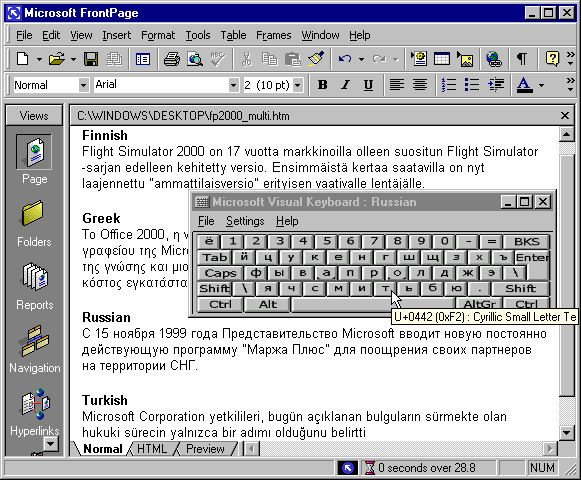Open the Page view in Views bar
Image resolution: width=581 pixels, height=480 pixels.
pos(34,159)
